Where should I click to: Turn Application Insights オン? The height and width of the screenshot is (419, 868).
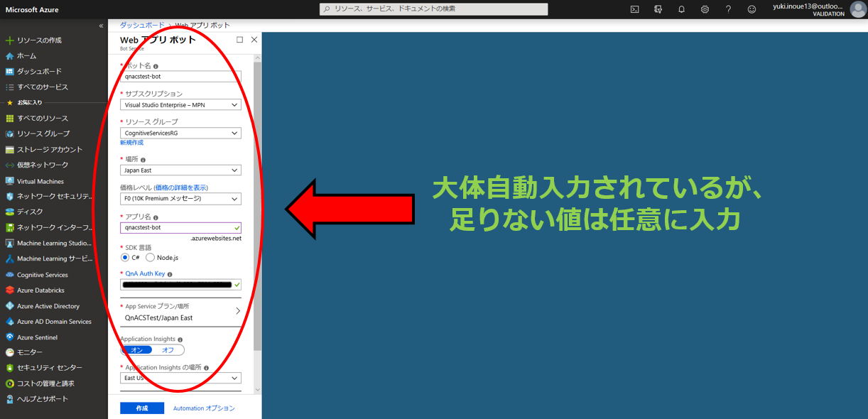tap(136, 349)
